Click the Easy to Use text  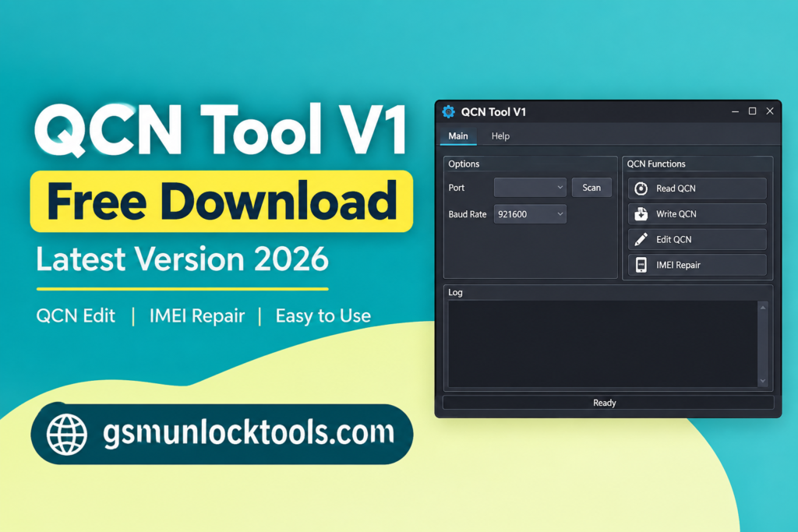pos(323,315)
